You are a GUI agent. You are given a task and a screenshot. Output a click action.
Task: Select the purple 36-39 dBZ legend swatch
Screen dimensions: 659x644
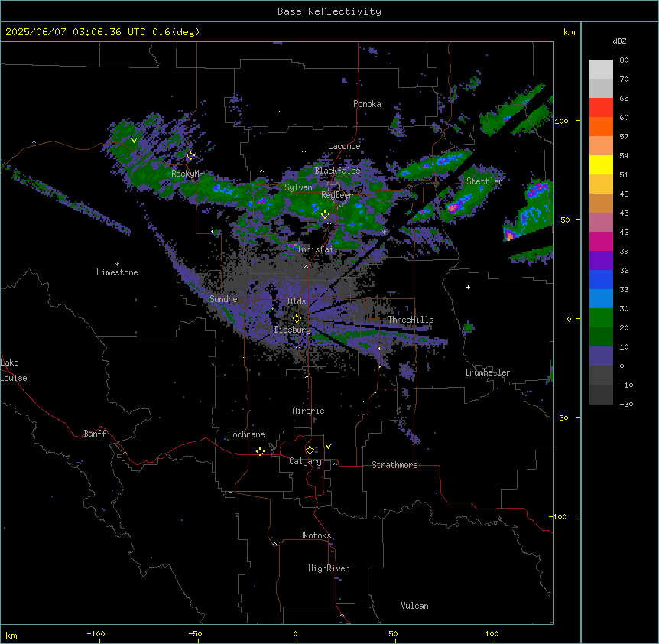(x=601, y=261)
